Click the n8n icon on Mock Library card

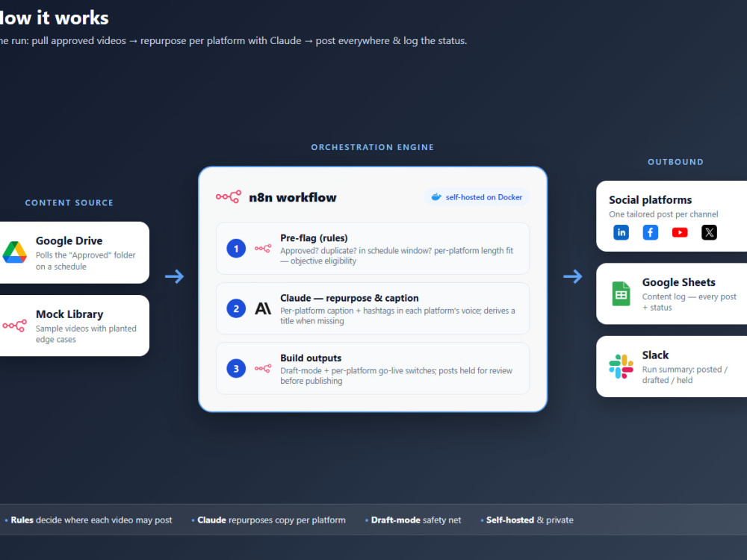14,326
